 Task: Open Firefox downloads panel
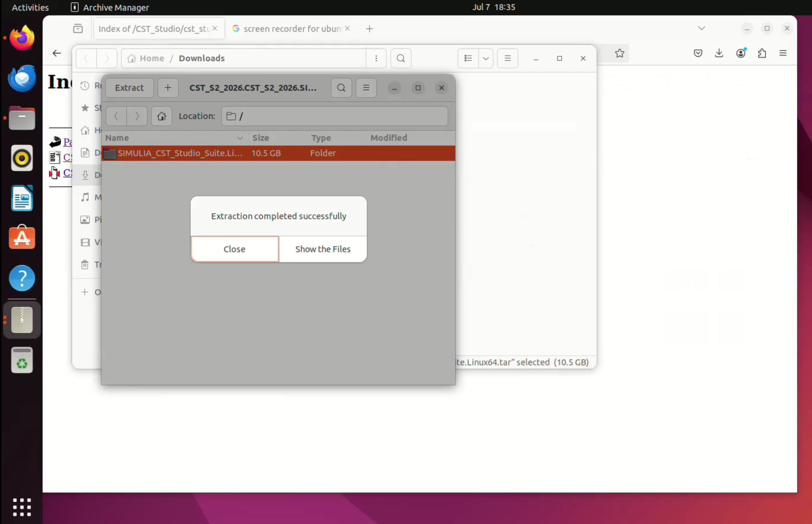[x=719, y=53]
